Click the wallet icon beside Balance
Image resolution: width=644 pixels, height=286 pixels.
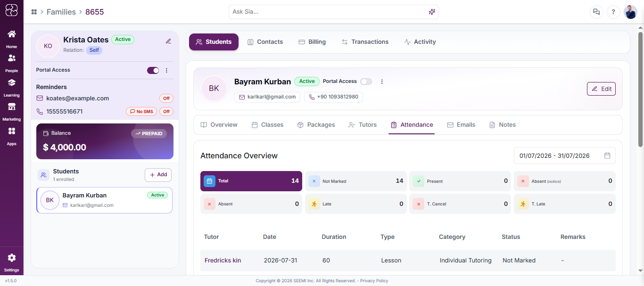coord(46,133)
